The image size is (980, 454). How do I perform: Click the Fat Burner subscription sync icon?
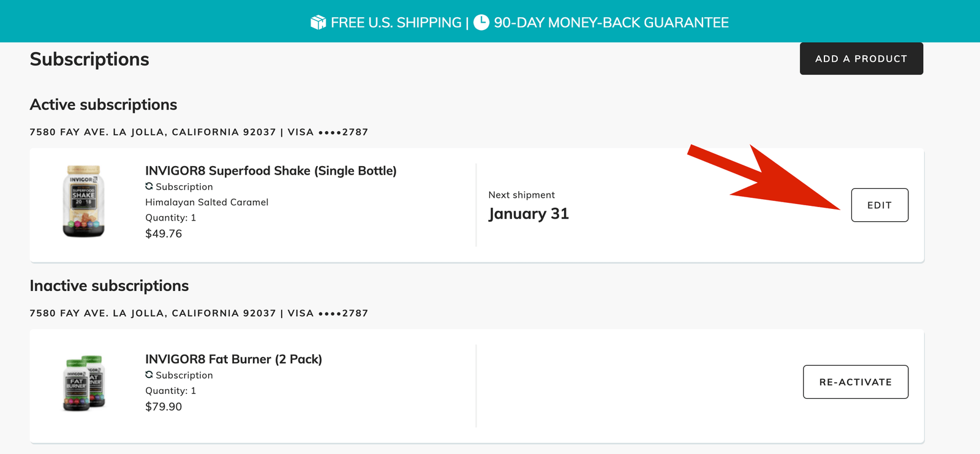[x=149, y=374]
